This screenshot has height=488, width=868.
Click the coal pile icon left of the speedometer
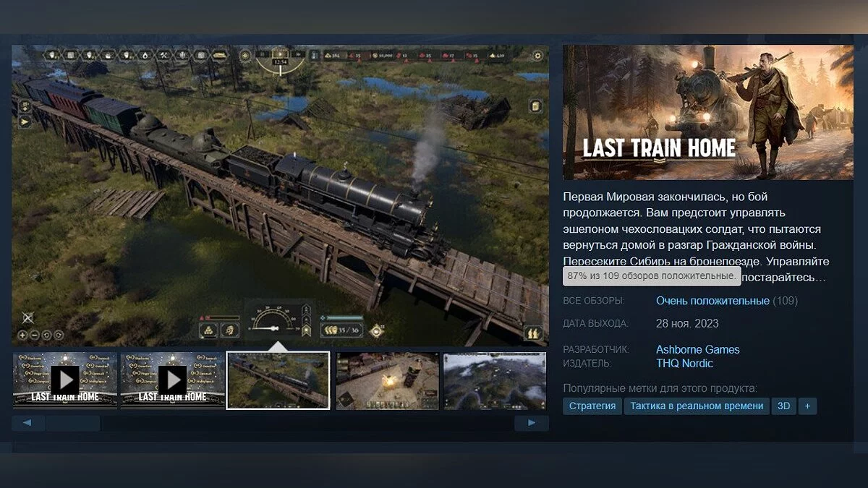pos(208,330)
